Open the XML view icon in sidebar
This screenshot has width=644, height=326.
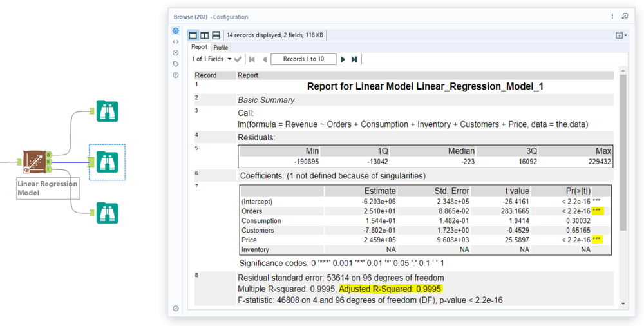point(176,41)
